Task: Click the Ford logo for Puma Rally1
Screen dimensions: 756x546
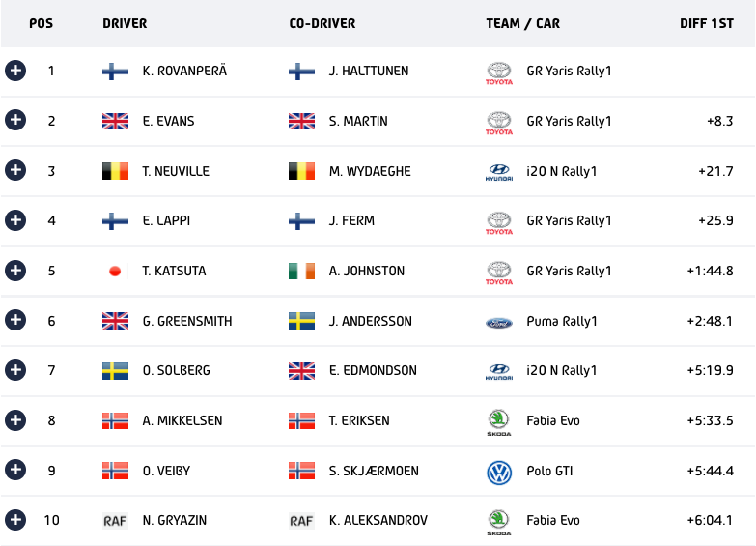Action: tap(499, 322)
